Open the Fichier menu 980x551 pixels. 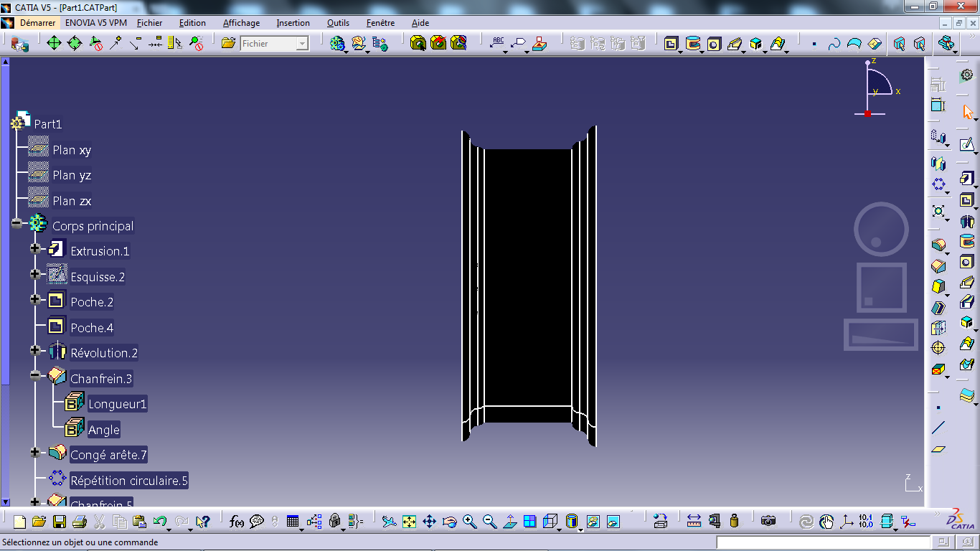coord(149,23)
